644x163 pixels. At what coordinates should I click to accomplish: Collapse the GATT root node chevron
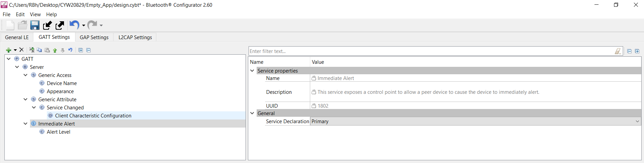pyautogui.click(x=9, y=59)
